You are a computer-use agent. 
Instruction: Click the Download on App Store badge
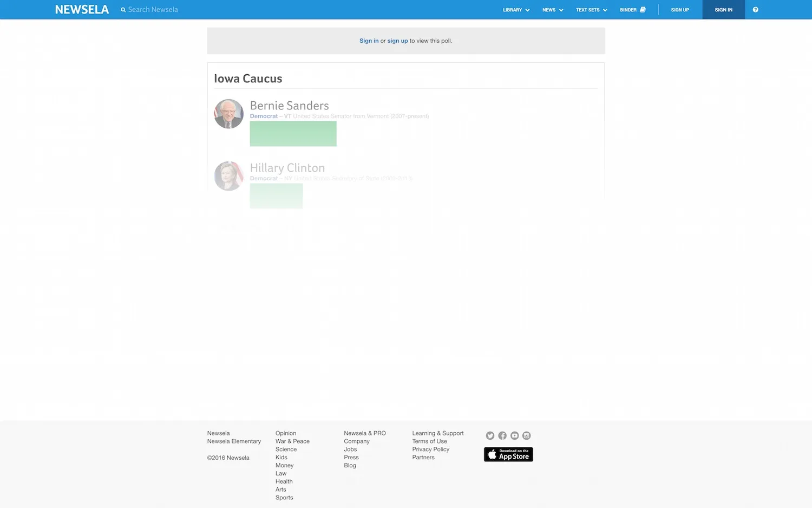[x=508, y=454]
